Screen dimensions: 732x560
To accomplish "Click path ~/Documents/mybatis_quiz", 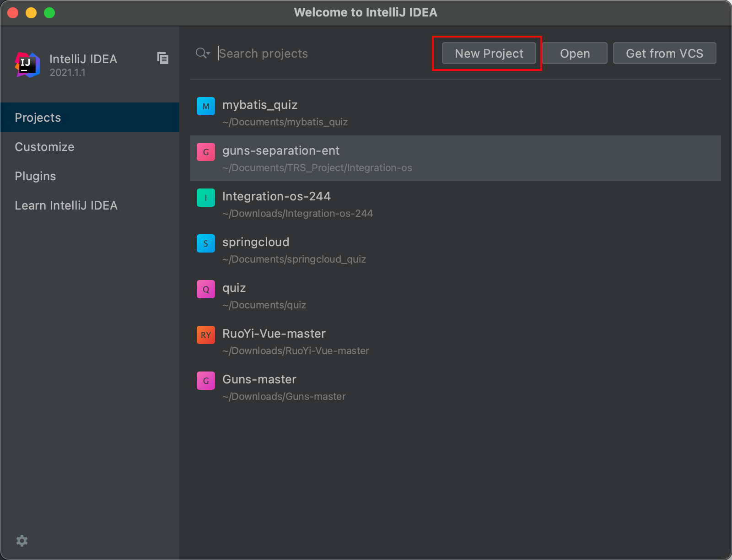I will click(x=285, y=122).
